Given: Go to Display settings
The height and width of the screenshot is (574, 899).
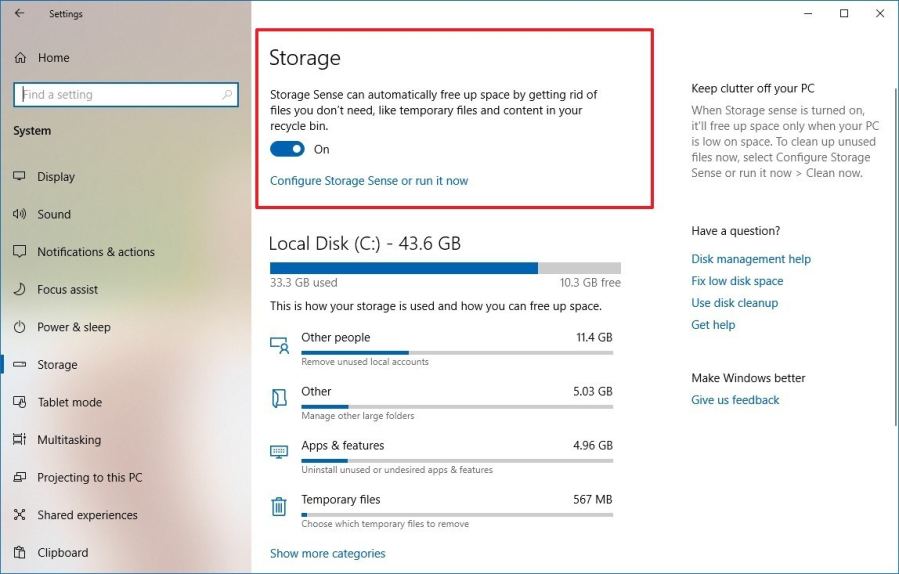Looking at the screenshot, I should pyautogui.click(x=56, y=177).
